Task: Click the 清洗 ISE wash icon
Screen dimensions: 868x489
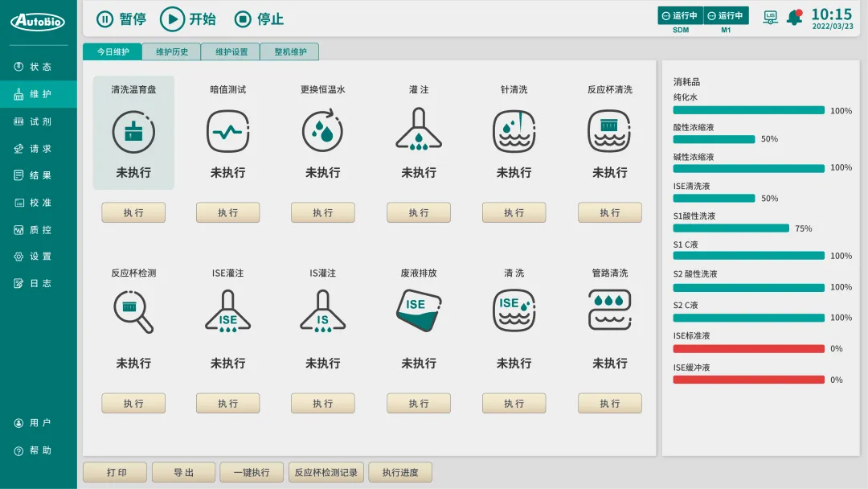Action: tap(514, 310)
